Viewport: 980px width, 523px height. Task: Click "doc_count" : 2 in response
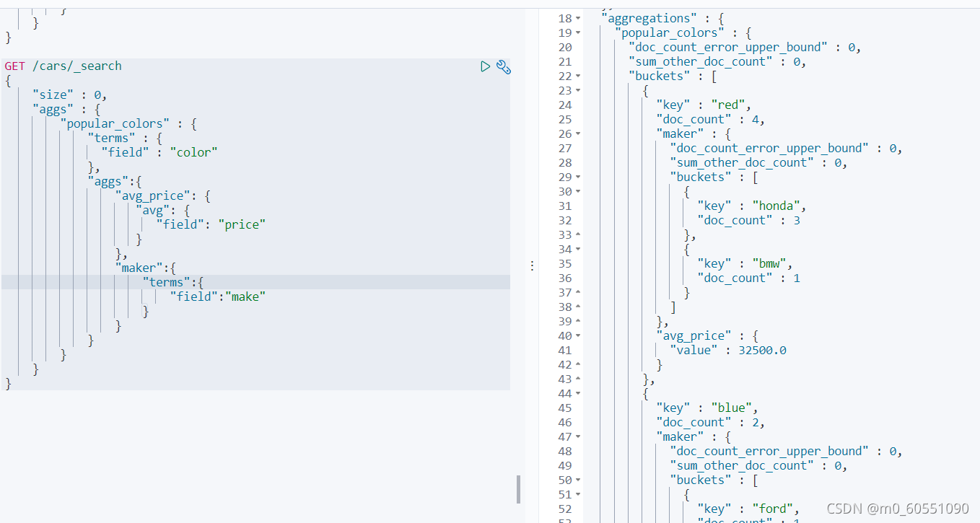[x=711, y=422]
